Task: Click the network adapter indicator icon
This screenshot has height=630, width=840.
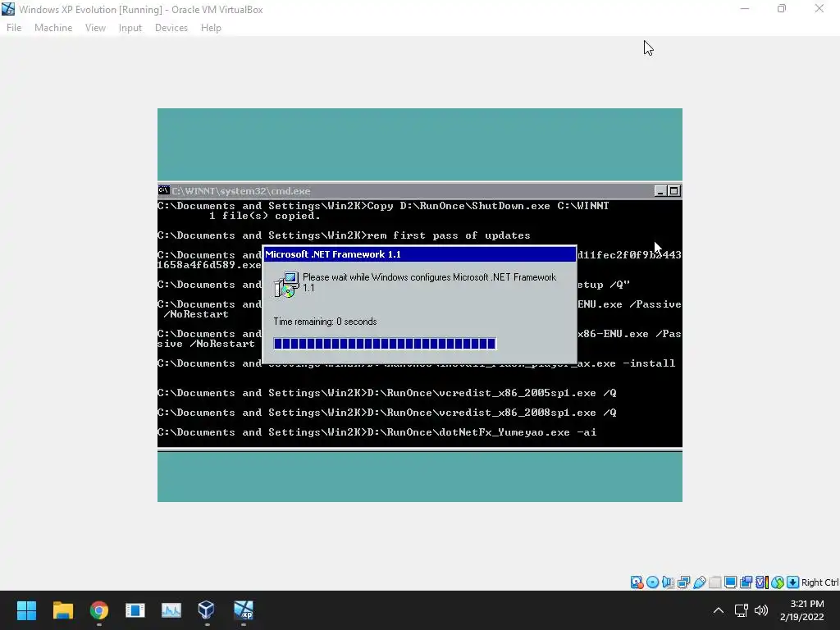Action: 683,582
